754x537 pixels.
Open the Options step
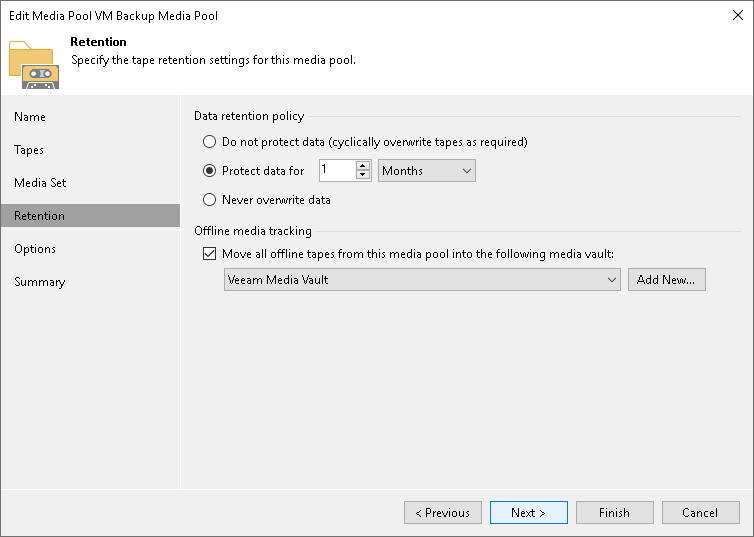point(35,249)
